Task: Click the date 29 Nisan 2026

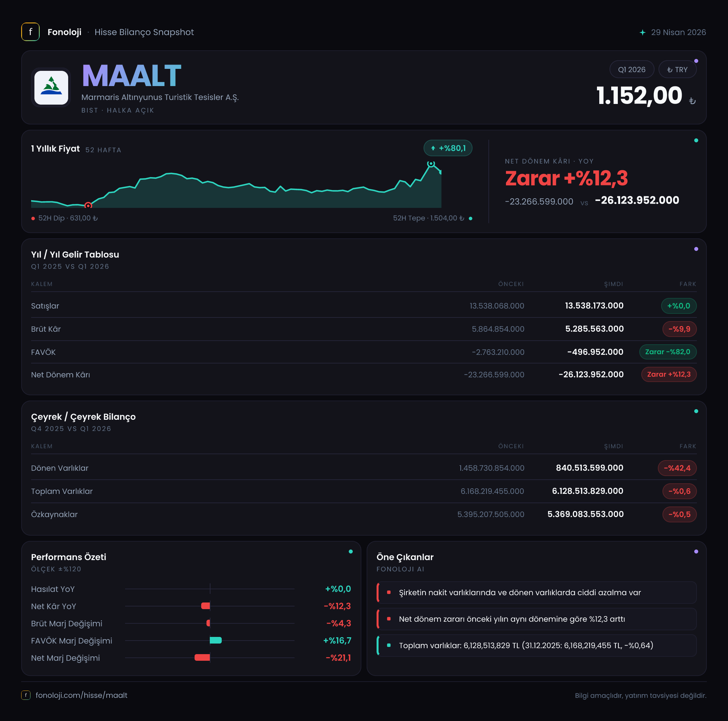Action: click(x=678, y=32)
